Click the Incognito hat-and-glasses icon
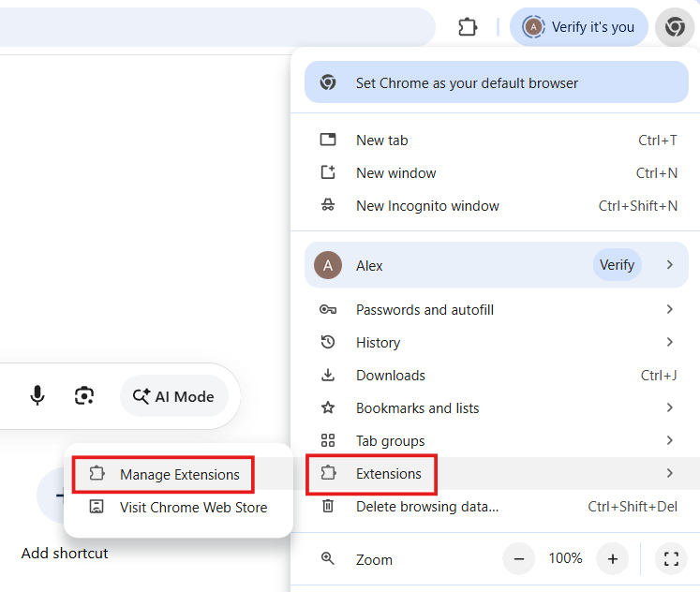This screenshot has height=592, width=700. pyautogui.click(x=328, y=205)
